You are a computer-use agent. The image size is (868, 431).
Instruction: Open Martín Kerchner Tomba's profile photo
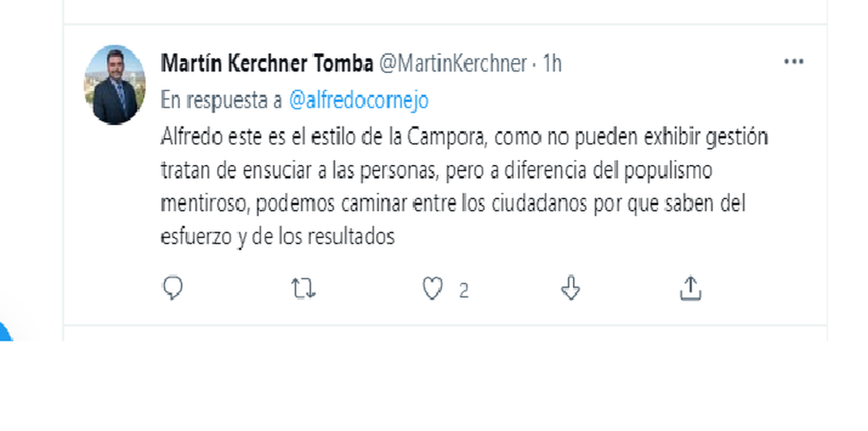point(114,85)
